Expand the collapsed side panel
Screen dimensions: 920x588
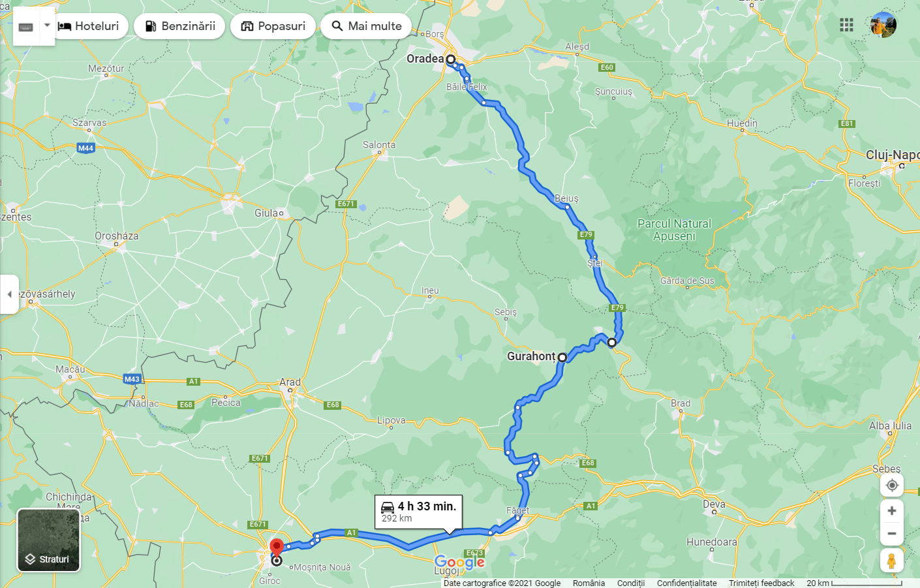click(9, 294)
